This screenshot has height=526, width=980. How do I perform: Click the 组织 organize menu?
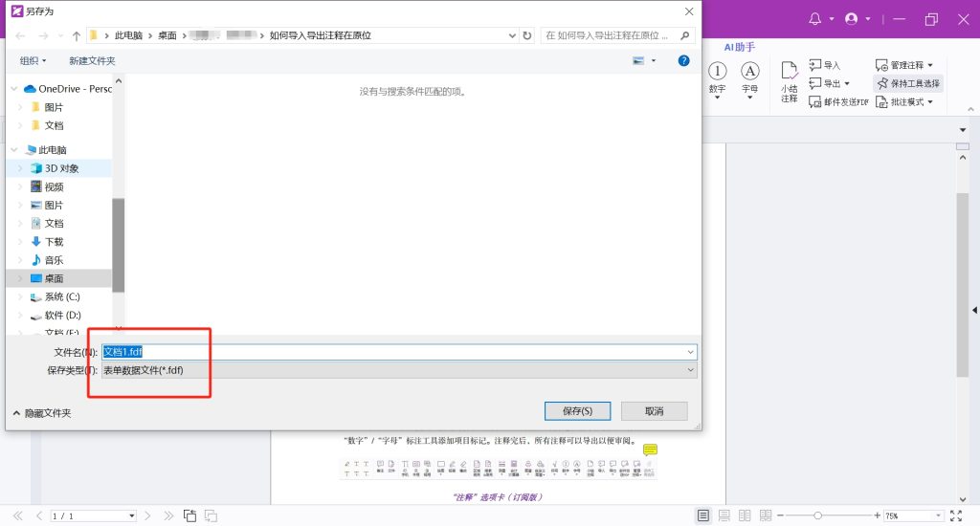click(33, 60)
